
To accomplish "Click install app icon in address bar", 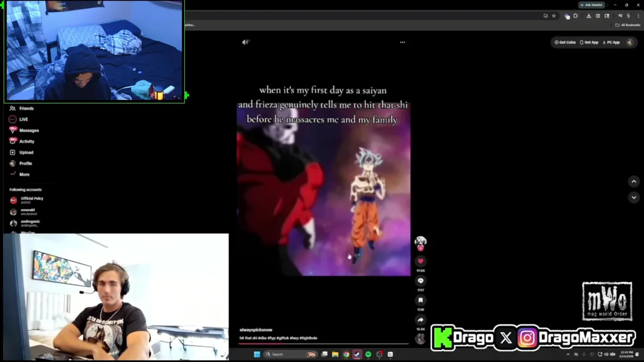I will (x=546, y=16).
